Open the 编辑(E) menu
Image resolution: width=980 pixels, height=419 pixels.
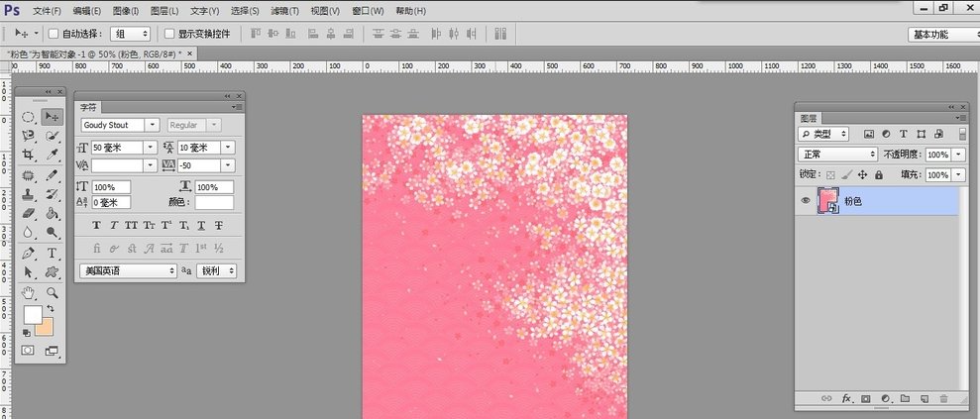(x=87, y=11)
